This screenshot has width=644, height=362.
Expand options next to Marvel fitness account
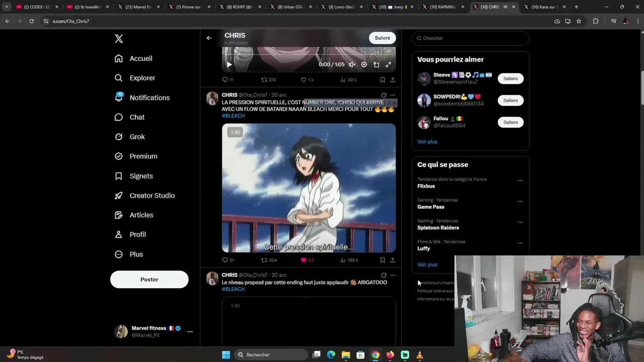[x=190, y=331]
